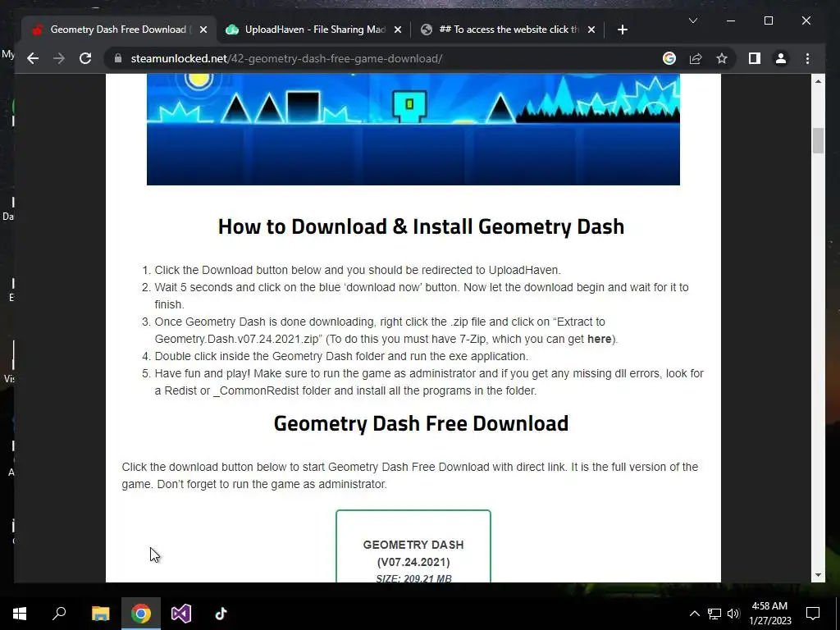Viewport: 840px width, 630px height.
Task: Click the Geometry Dash banner image
Action: click(413, 129)
